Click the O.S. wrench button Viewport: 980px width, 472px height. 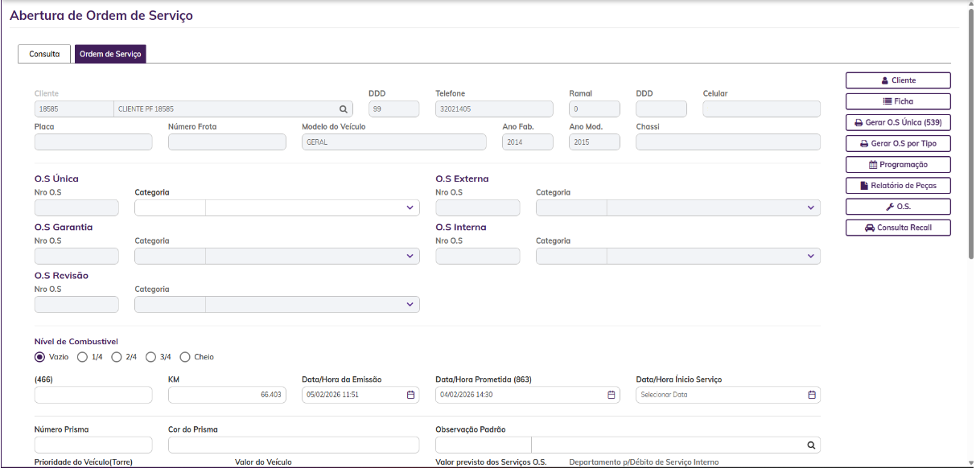pyautogui.click(x=898, y=207)
